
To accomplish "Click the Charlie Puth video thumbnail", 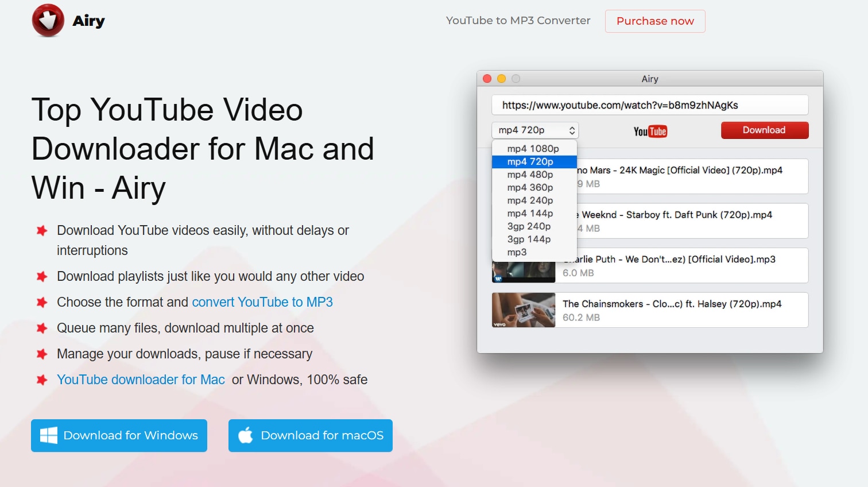I will (524, 272).
